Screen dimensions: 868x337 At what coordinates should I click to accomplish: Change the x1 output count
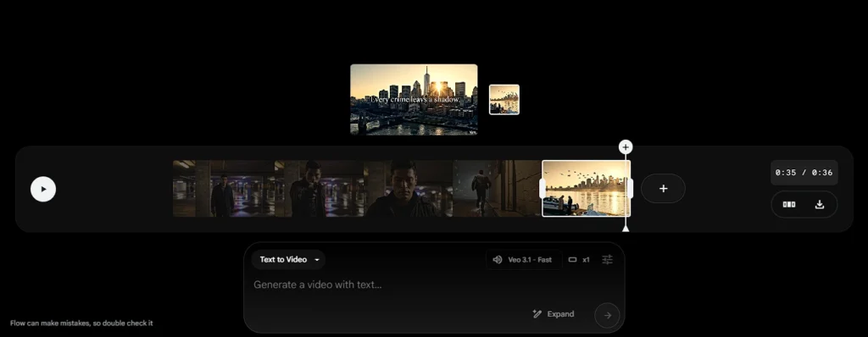(586, 260)
